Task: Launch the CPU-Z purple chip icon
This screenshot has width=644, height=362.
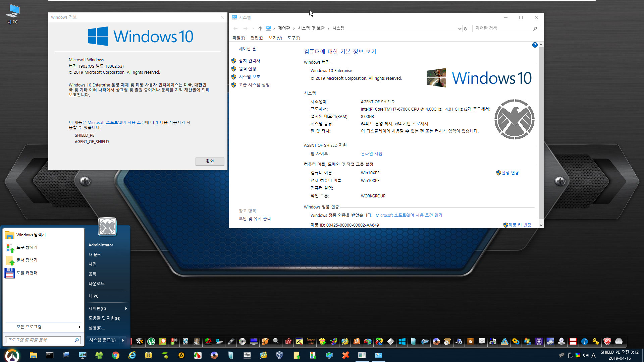Action: [539, 341]
